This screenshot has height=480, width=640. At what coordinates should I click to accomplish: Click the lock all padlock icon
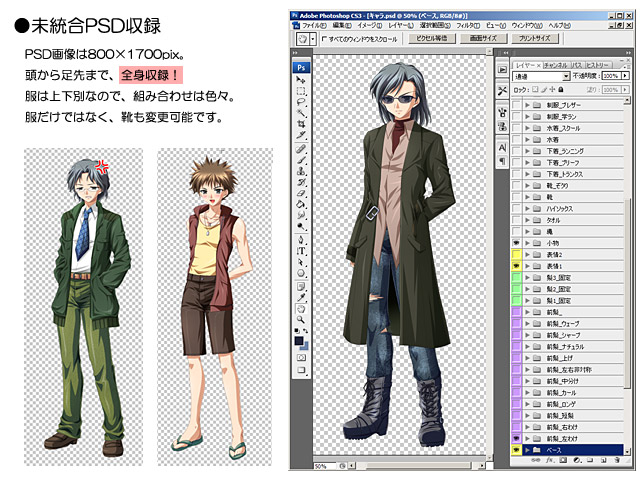(561, 89)
